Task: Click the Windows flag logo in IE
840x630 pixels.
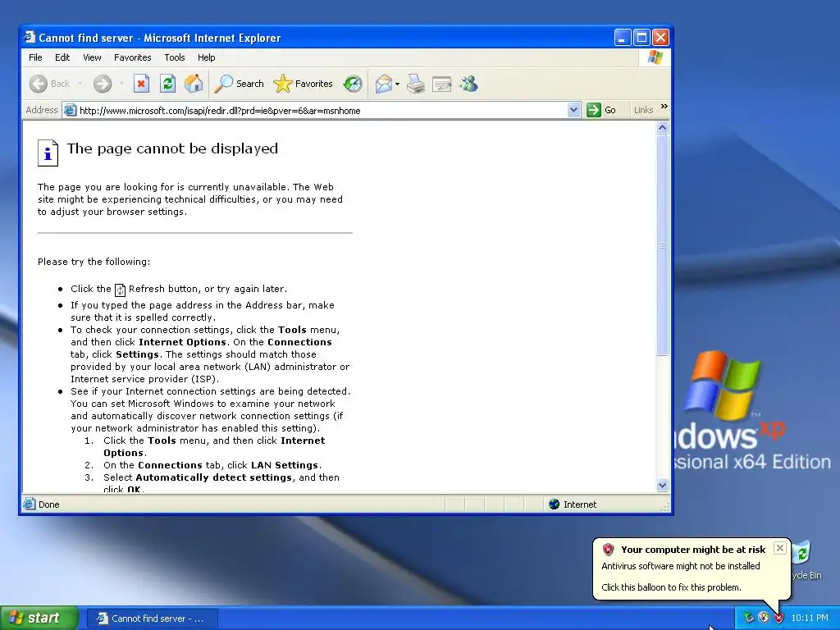Action: (655, 57)
